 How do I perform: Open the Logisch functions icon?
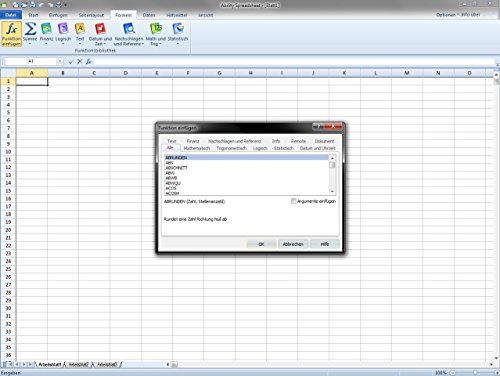(x=63, y=29)
